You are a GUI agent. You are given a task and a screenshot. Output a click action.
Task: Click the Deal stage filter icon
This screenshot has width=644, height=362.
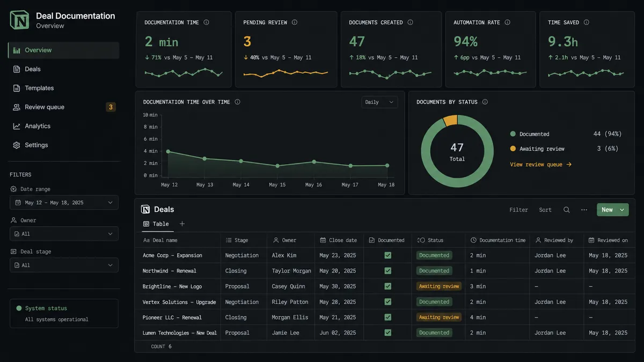13,251
